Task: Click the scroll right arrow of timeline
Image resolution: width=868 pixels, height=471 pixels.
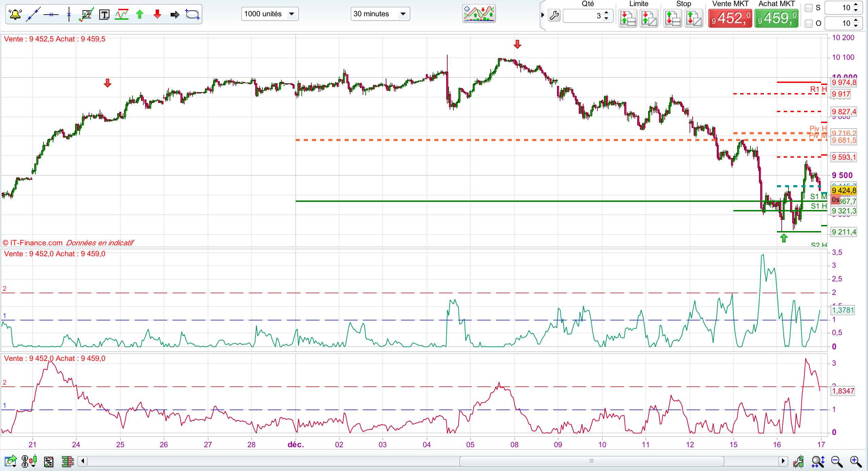Action: click(x=783, y=461)
